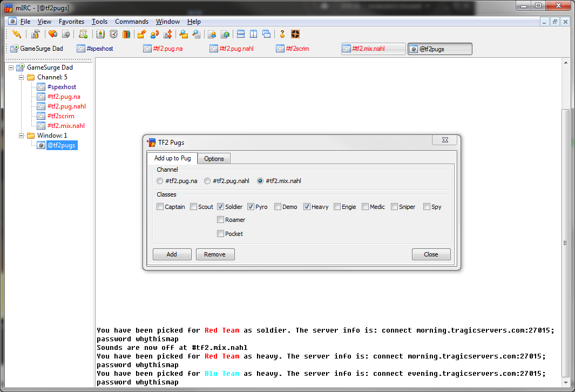This screenshot has height=392, width=575.
Task: Check the Medic class checkbox
Action: pos(365,207)
